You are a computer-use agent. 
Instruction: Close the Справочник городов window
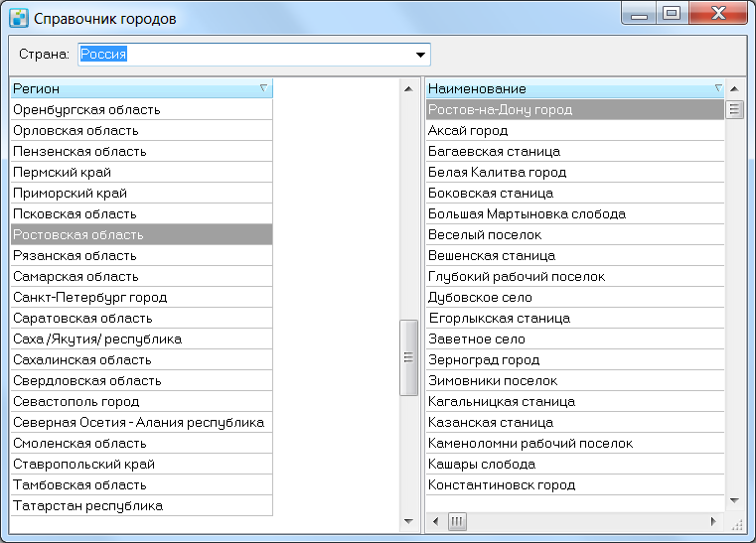point(718,14)
